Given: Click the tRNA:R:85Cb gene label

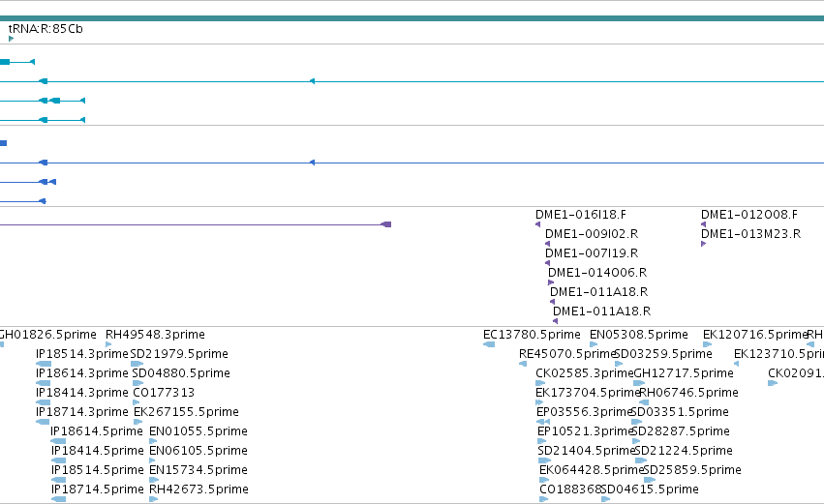Looking at the screenshot, I should pyautogui.click(x=46, y=29).
